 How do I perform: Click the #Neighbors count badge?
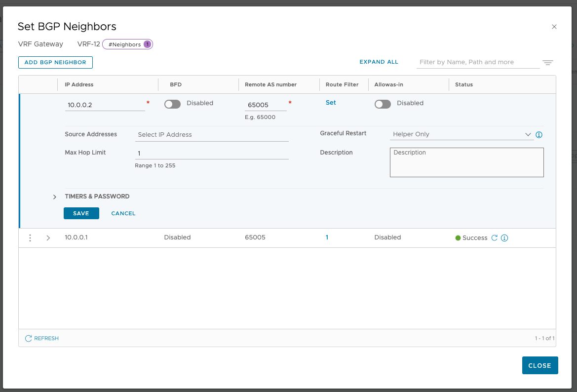coord(127,44)
